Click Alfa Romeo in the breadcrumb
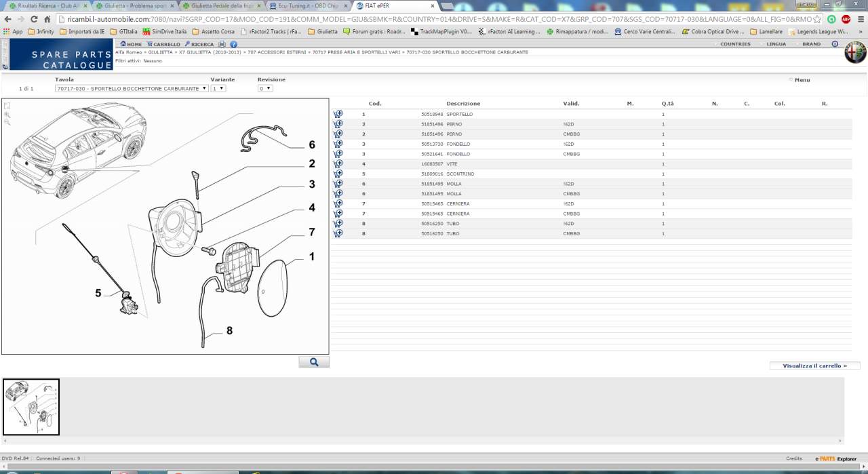 point(128,52)
